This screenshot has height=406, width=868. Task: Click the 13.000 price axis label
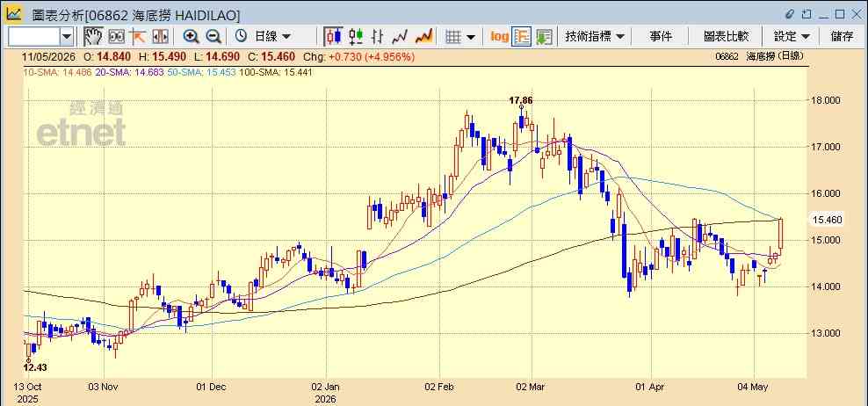pyautogui.click(x=827, y=333)
